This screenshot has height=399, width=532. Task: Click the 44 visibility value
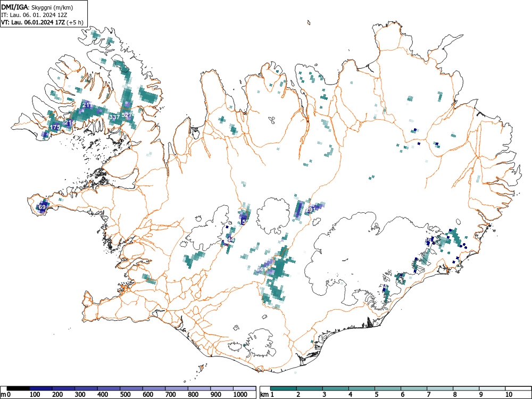[231, 239]
